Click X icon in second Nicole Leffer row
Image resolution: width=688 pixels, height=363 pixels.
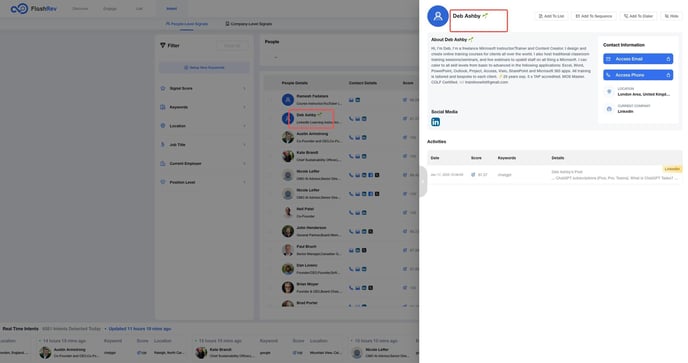[377, 194]
